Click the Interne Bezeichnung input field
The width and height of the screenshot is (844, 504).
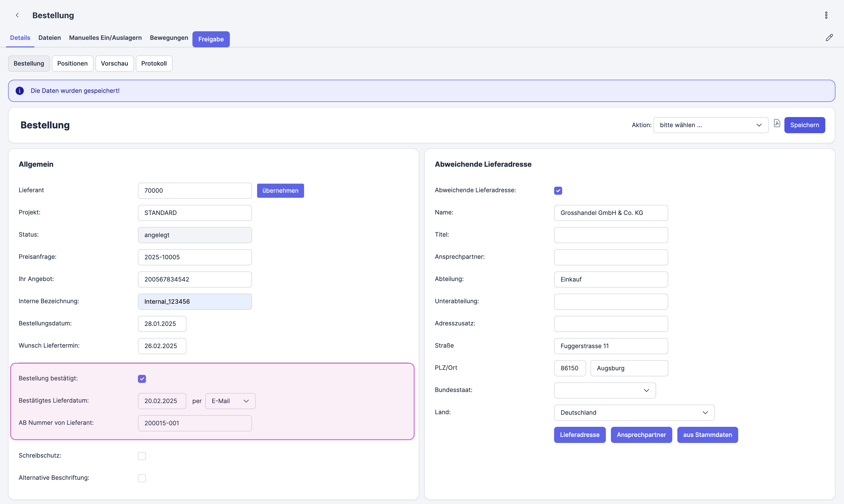(x=195, y=302)
